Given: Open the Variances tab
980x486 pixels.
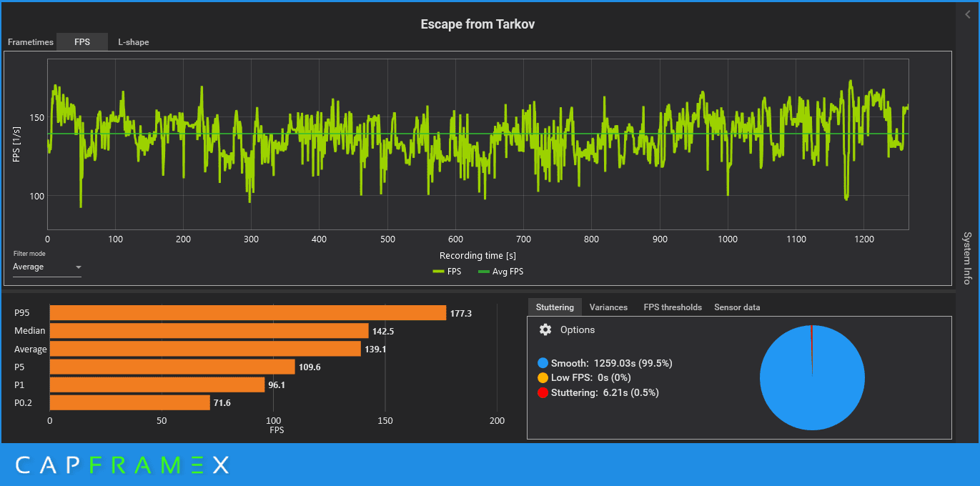Looking at the screenshot, I should (x=608, y=307).
